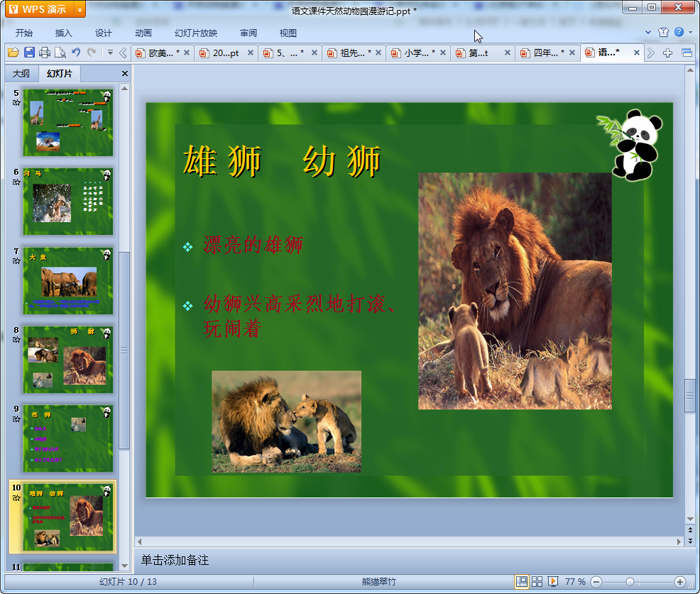Open tab list window icon

pos(687,53)
